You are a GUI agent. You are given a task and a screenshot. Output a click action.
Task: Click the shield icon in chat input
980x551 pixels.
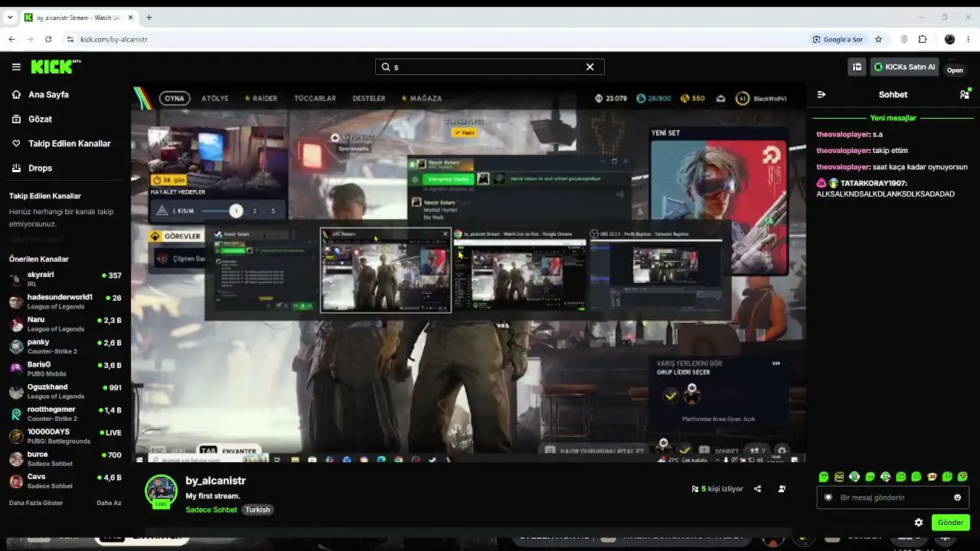click(828, 497)
